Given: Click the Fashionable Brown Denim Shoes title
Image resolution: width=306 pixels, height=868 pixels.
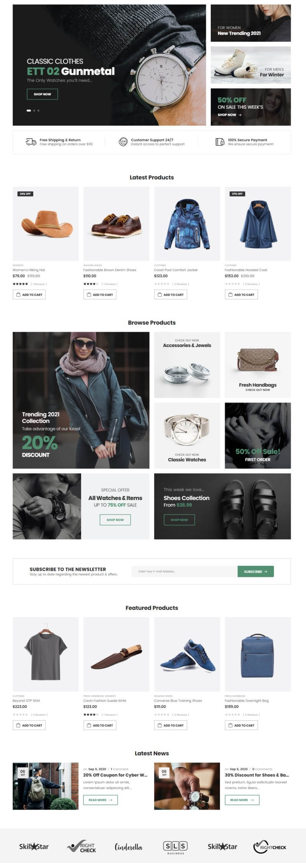Looking at the screenshot, I should 110,270.
